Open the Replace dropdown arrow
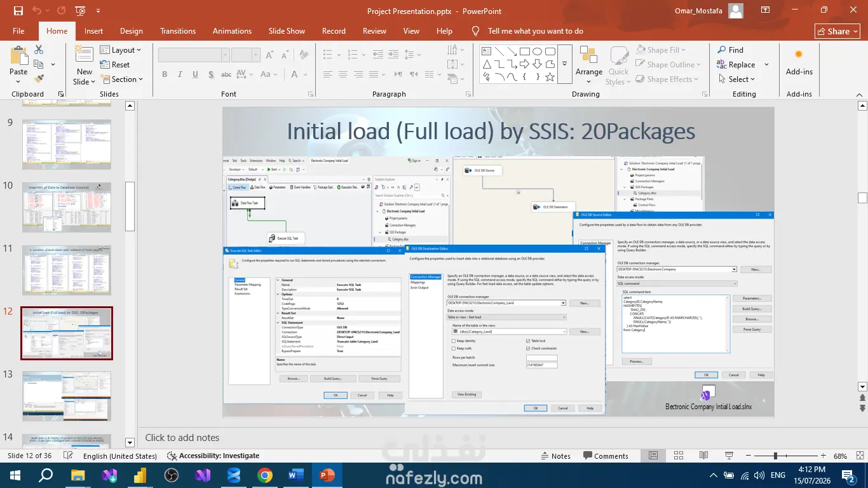The width and height of the screenshot is (868, 488). [766, 65]
